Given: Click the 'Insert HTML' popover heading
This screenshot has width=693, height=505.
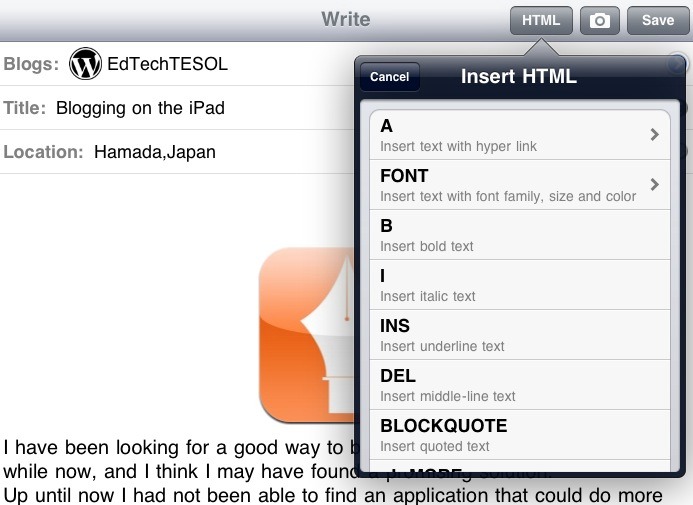Looking at the screenshot, I should [519, 76].
